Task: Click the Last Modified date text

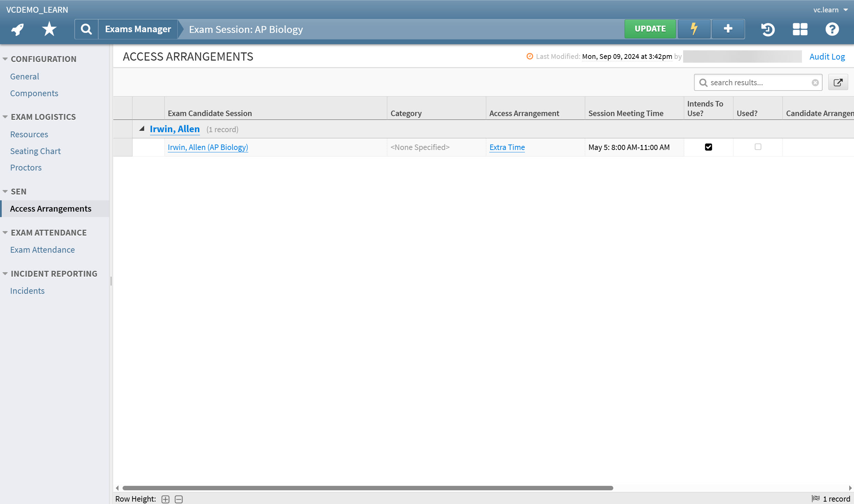Action: (x=627, y=56)
